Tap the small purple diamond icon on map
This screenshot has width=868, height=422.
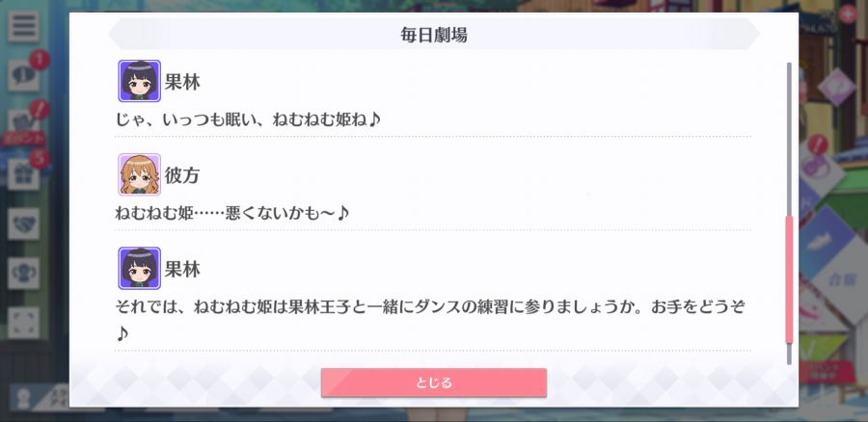click(x=836, y=88)
